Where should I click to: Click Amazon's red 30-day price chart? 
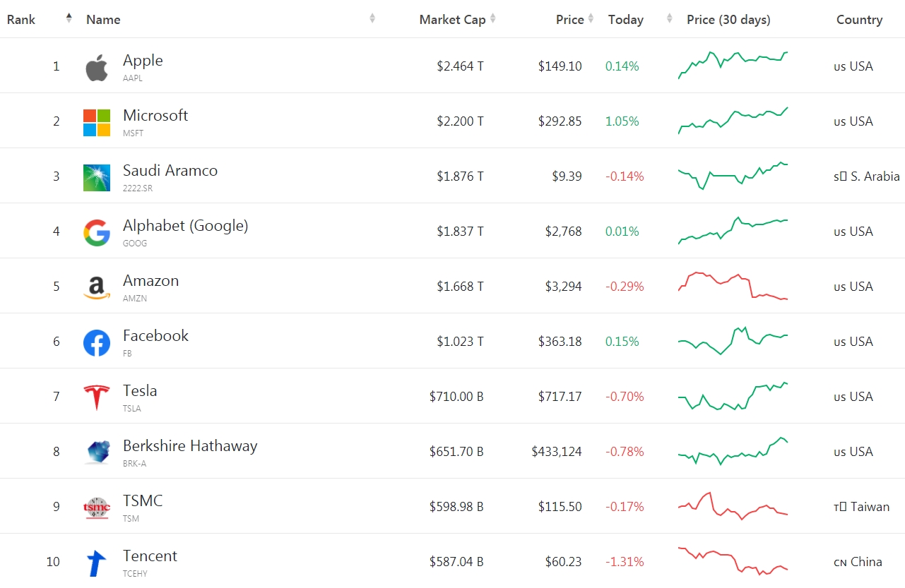click(x=733, y=286)
